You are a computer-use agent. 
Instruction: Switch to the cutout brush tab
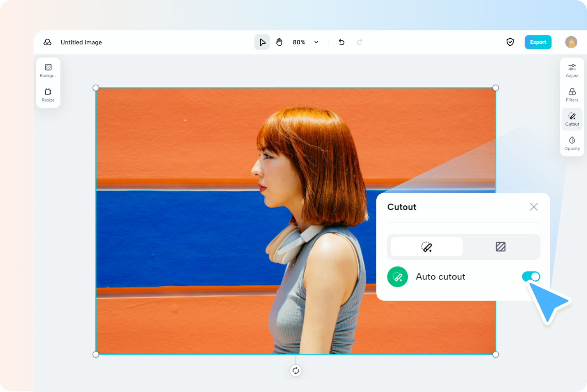pos(427,247)
